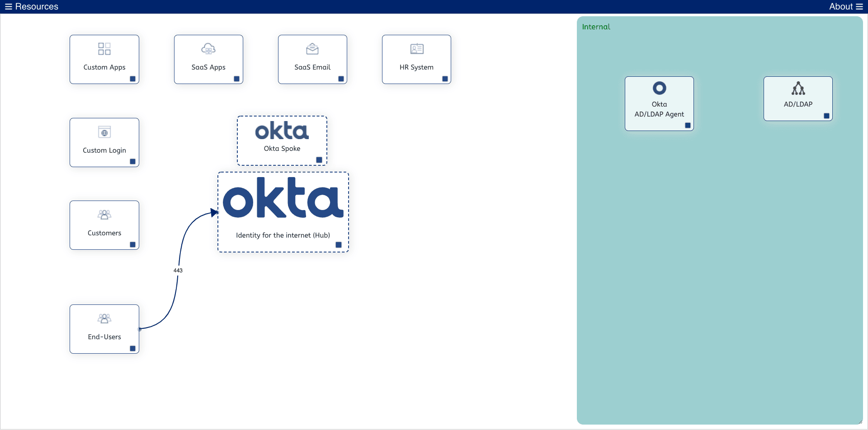Screen dimensions: 868x430
Task: Click the blue square on Custom Login
Action: tap(133, 161)
